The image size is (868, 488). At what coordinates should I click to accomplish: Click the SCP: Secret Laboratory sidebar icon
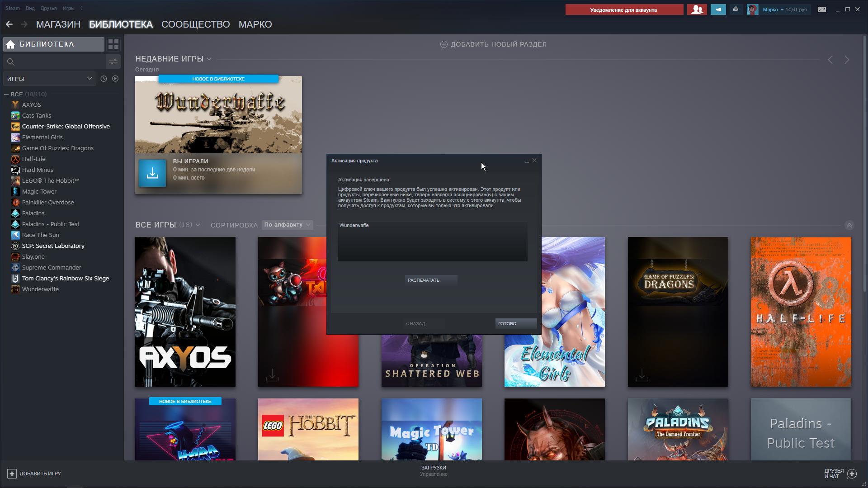(15, 246)
